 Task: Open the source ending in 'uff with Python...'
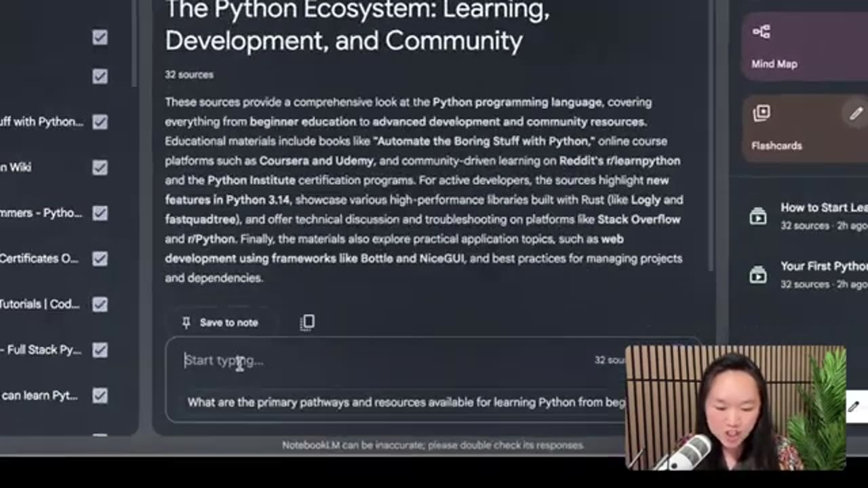[x=41, y=122]
